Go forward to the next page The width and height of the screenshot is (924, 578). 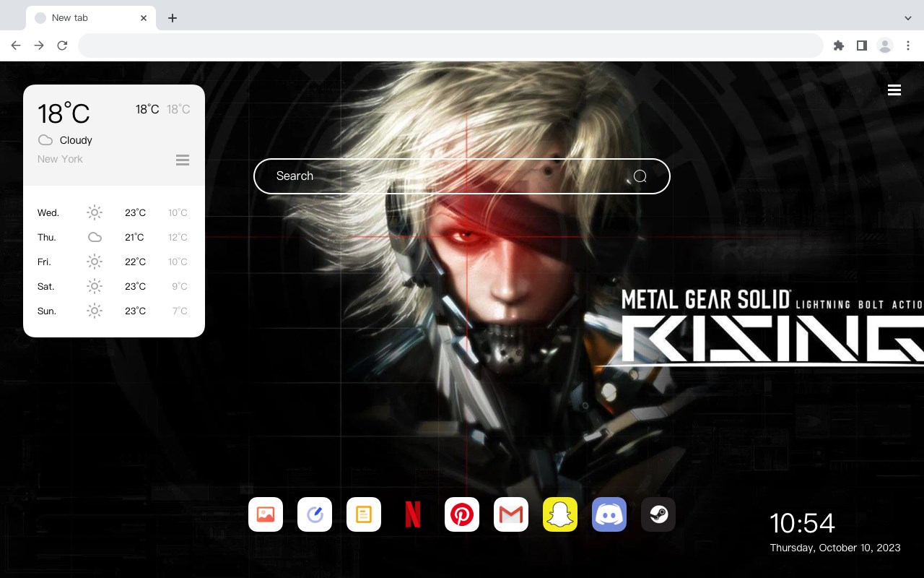(39, 46)
